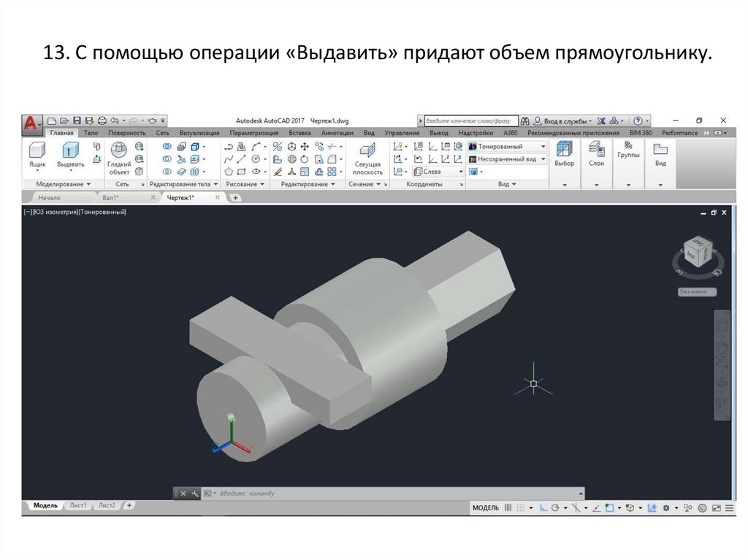The width and height of the screenshot is (748, 560).
Task: Open the Параметризация ribbon tab
Action: (x=253, y=133)
